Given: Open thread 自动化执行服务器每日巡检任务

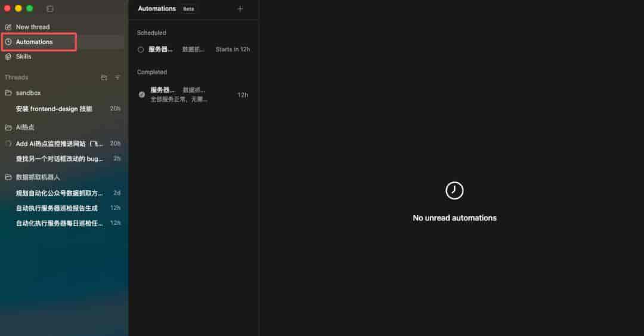Looking at the screenshot, I should point(64,223).
